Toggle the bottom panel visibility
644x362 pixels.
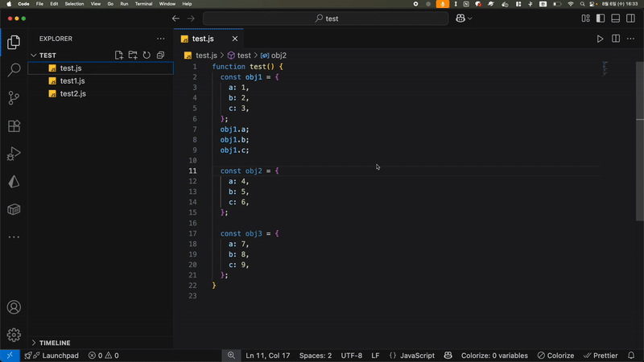coord(616,19)
